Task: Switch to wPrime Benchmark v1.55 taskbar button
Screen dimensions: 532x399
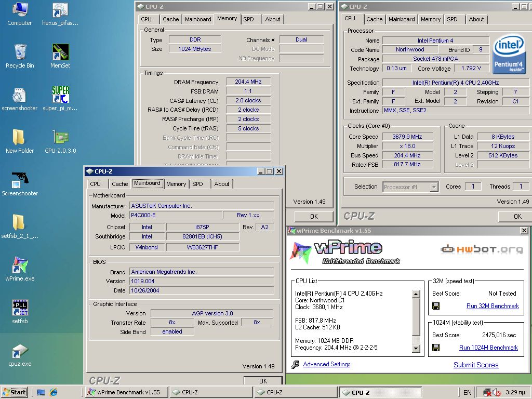Action: tap(127, 393)
